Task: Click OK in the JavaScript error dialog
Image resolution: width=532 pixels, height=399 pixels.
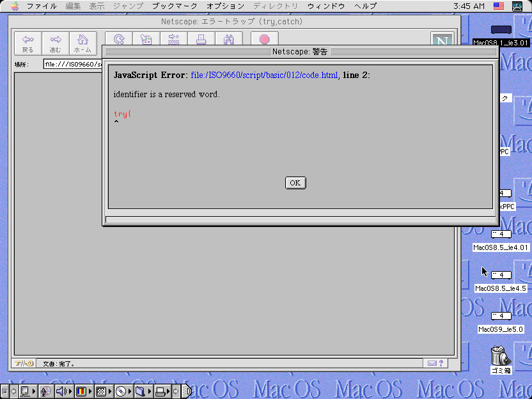Action: click(x=295, y=183)
